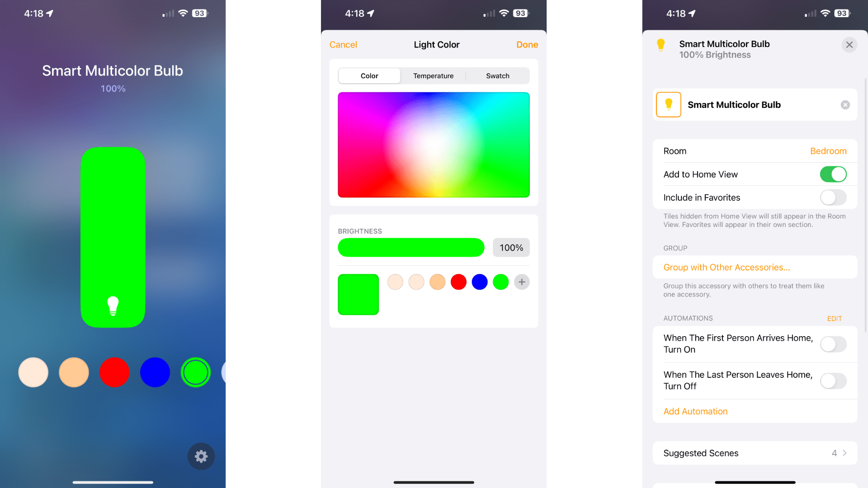This screenshot has width=868, height=488.
Task: Tap Add Automation link
Action: (695, 411)
